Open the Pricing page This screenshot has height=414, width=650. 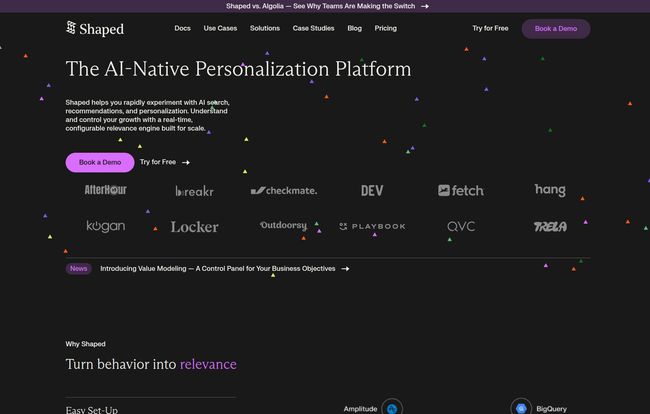tap(386, 28)
